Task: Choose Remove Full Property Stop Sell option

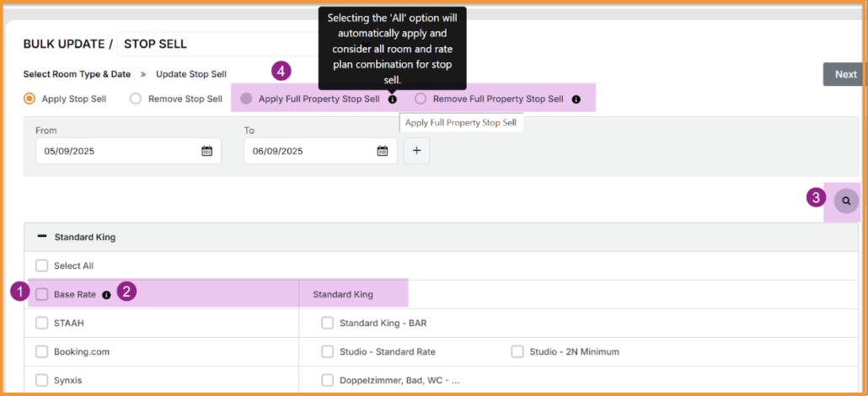Action: pos(421,99)
